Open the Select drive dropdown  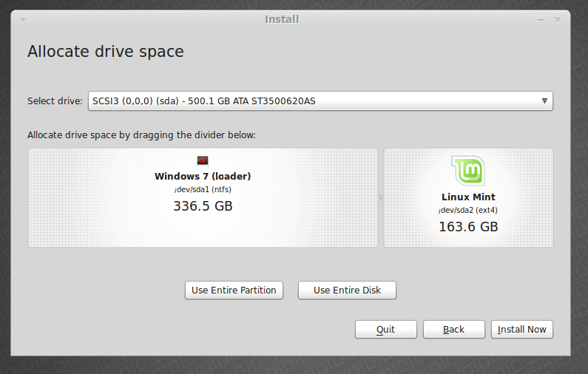tap(320, 101)
